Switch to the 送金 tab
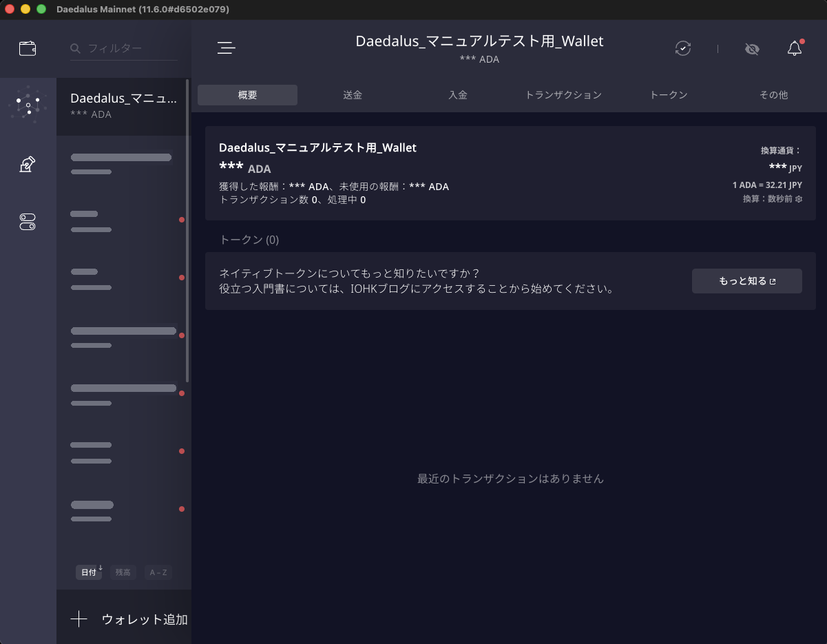The width and height of the screenshot is (827, 644). point(353,95)
